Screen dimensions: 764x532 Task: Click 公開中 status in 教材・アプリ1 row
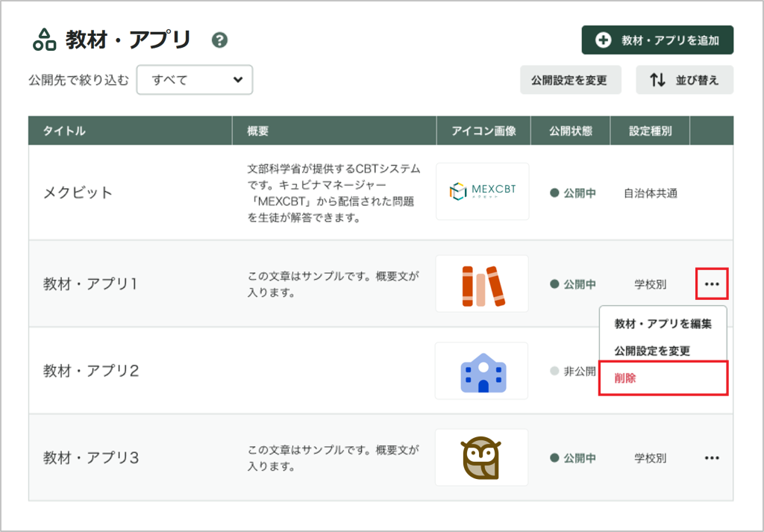tap(572, 284)
